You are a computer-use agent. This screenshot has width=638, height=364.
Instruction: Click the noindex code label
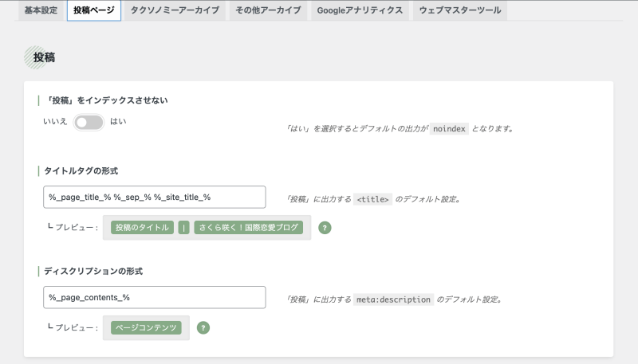[x=449, y=129]
